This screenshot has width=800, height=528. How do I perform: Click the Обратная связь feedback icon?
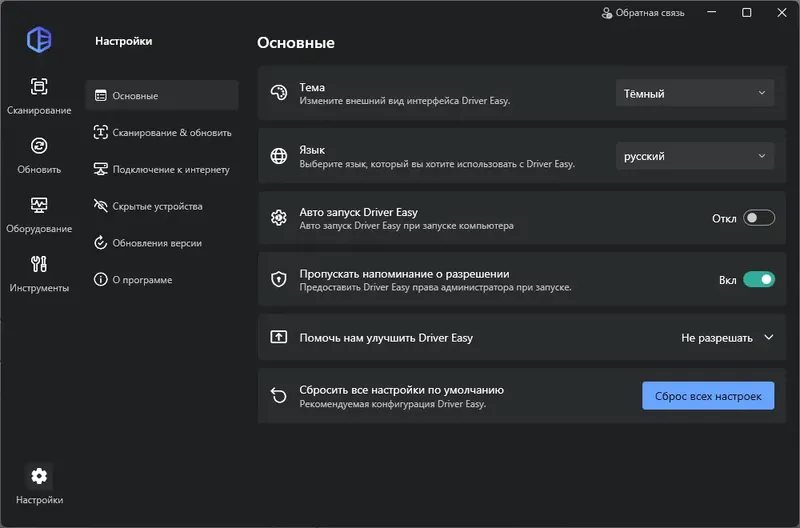[x=607, y=13]
